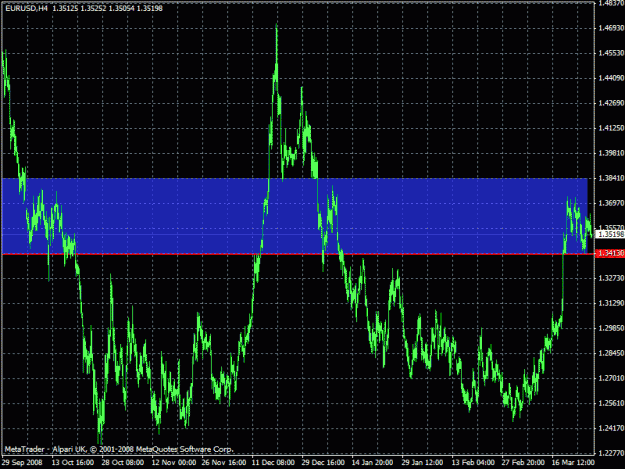The height and width of the screenshot is (469, 625).
Task: Click the 1.45530 price scale label
Action: (x=611, y=53)
